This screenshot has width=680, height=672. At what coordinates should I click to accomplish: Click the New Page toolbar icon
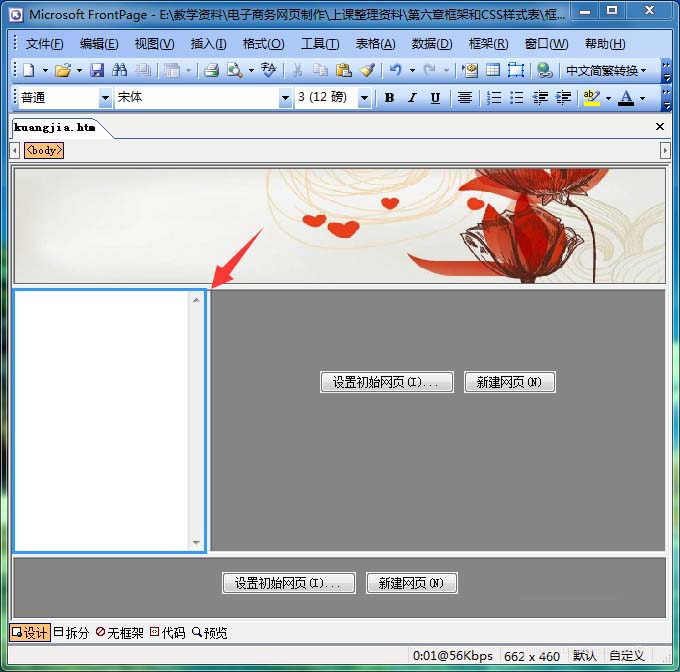pos(29,70)
